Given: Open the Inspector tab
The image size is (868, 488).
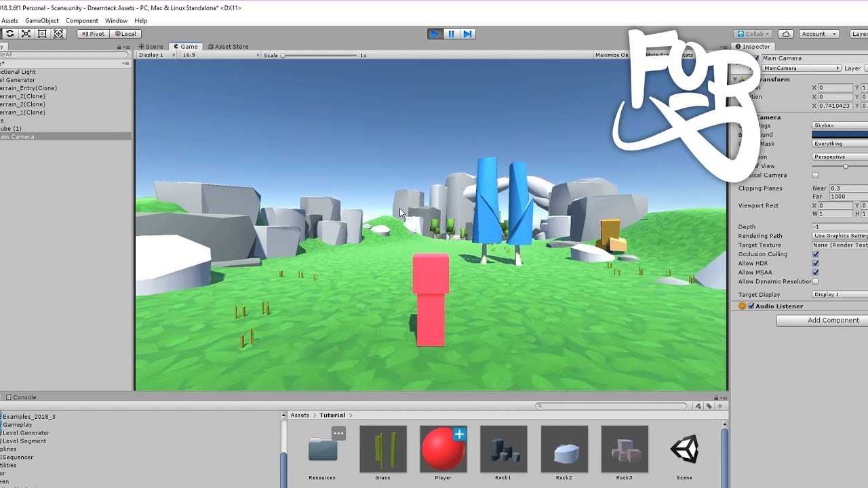Looking at the screenshot, I should click(753, 47).
